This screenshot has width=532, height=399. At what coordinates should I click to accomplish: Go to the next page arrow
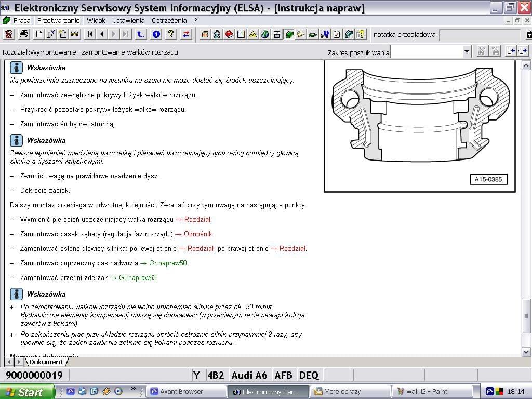click(114, 34)
